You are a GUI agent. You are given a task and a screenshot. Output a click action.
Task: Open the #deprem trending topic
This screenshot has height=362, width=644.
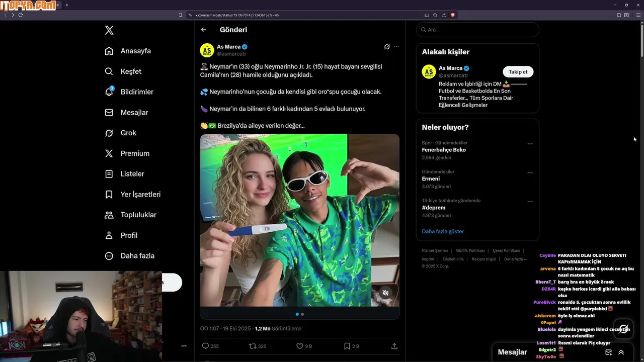click(434, 207)
